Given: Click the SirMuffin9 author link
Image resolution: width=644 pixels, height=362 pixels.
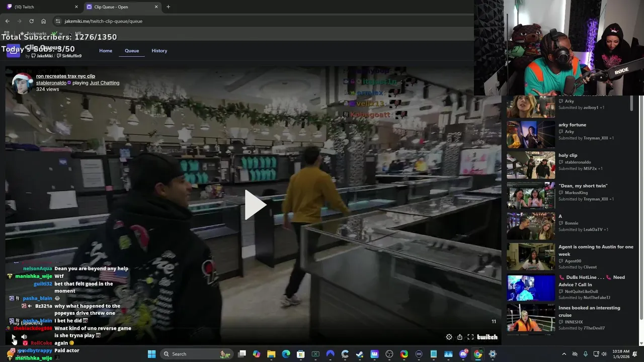Looking at the screenshot, I should click(x=69, y=56).
